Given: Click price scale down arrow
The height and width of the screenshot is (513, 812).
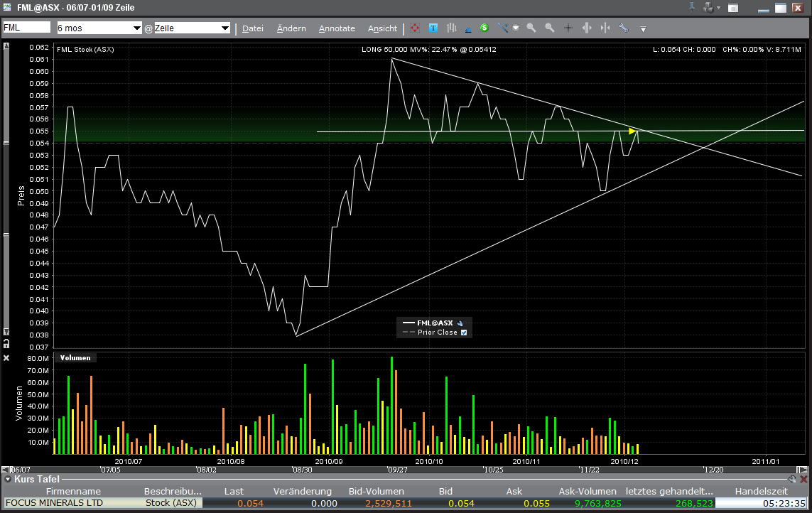Looking at the screenshot, I should pyautogui.click(x=6, y=332).
